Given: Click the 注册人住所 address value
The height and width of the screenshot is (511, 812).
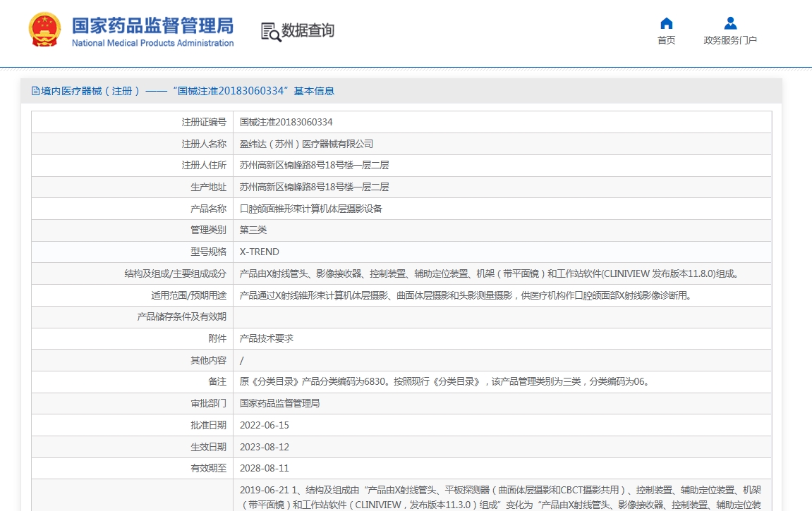Looking at the screenshot, I should pos(314,165).
